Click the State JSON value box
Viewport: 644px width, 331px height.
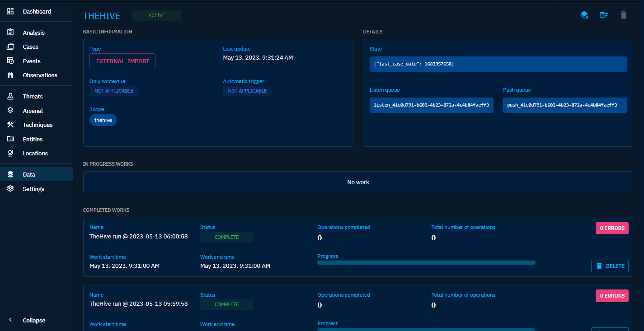(x=498, y=64)
